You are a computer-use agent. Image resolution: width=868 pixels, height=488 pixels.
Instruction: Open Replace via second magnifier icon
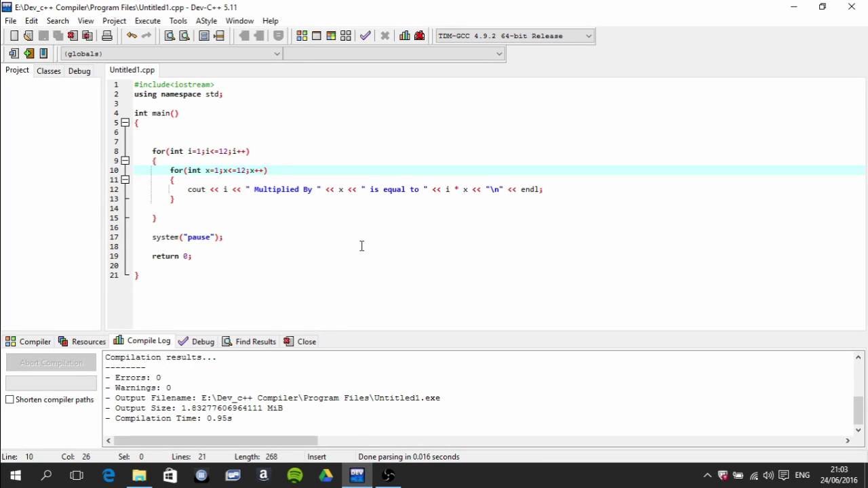[x=184, y=36]
